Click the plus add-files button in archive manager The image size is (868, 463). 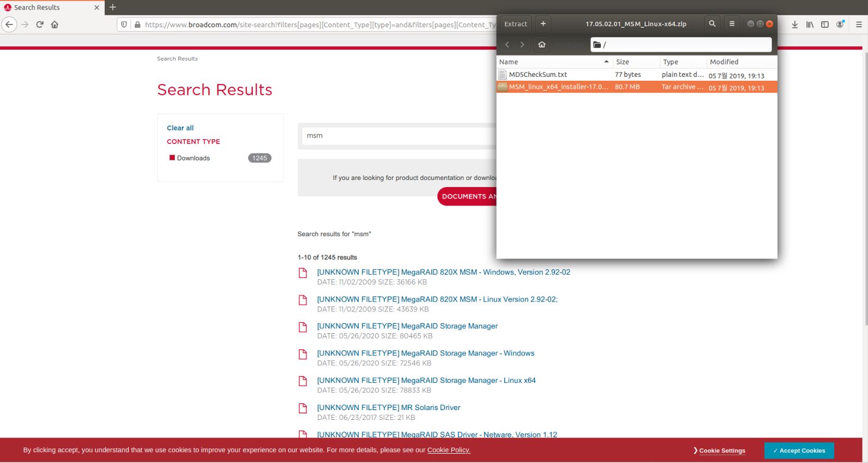click(x=543, y=24)
